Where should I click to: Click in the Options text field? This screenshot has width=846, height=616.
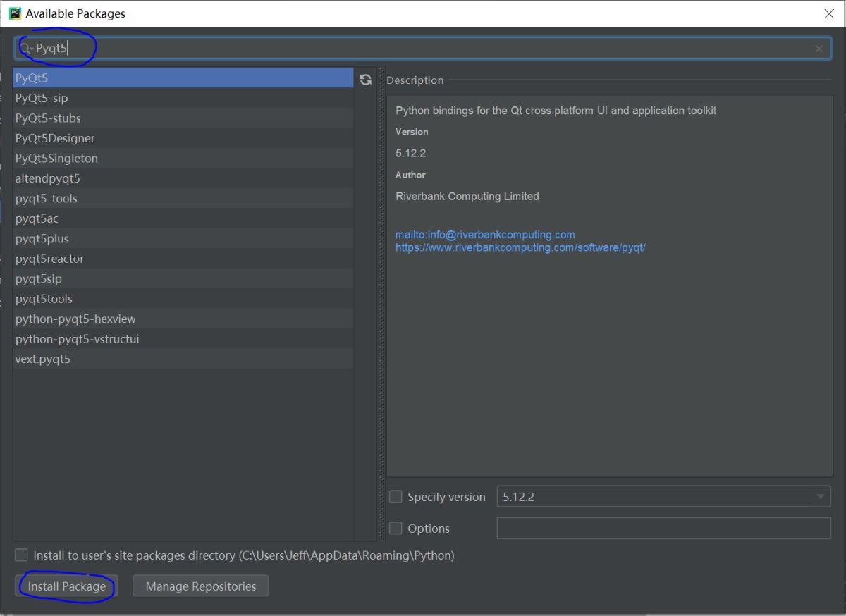663,529
